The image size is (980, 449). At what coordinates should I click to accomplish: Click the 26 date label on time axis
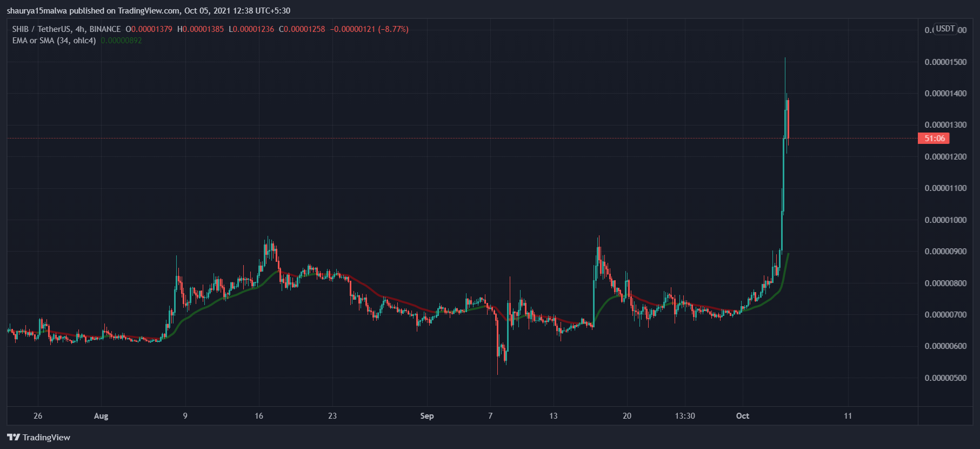(x=38, y=416)
